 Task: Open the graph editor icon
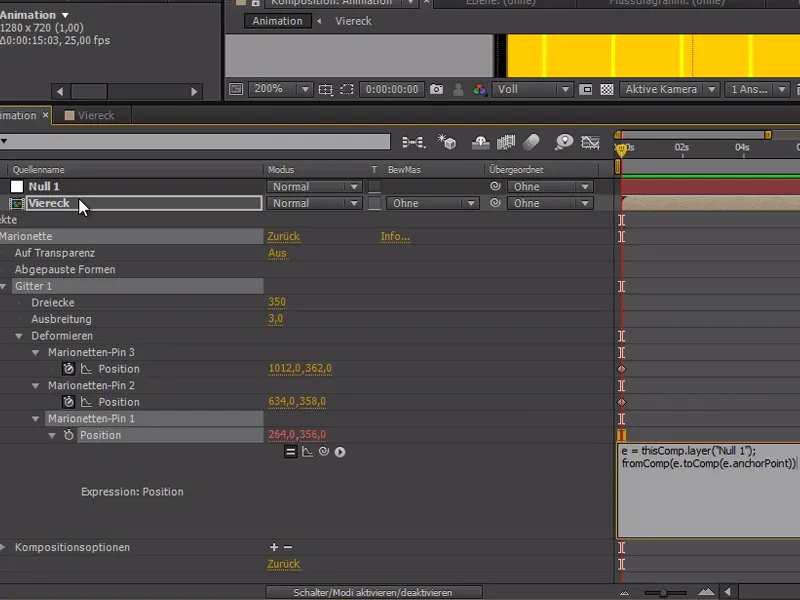590,142
